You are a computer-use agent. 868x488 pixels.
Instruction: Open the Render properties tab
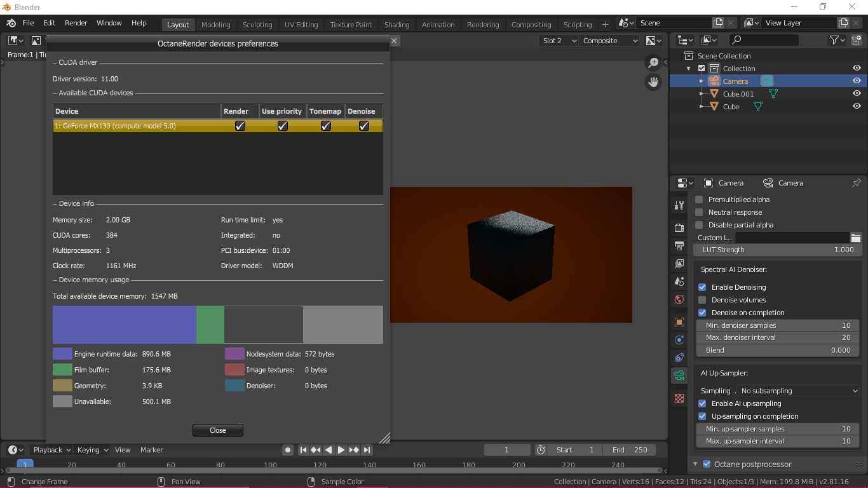coord(679,227)
